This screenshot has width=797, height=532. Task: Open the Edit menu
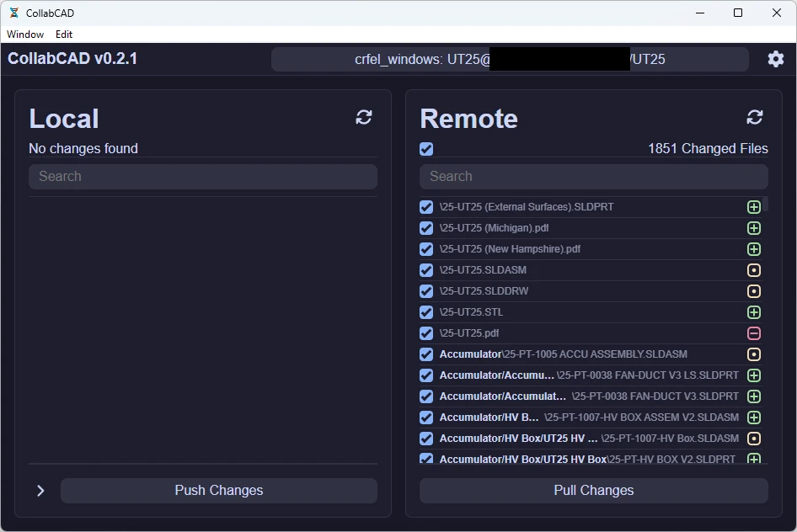pos(63,34)
